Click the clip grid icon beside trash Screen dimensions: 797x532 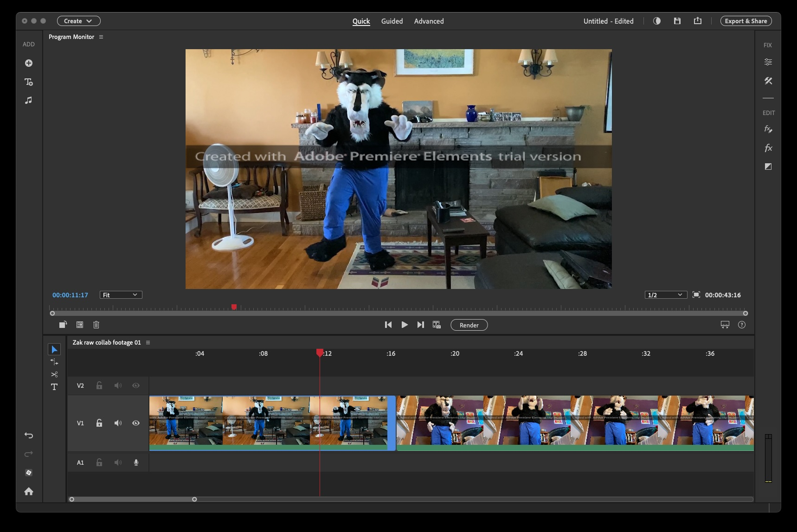click(80, 325)
